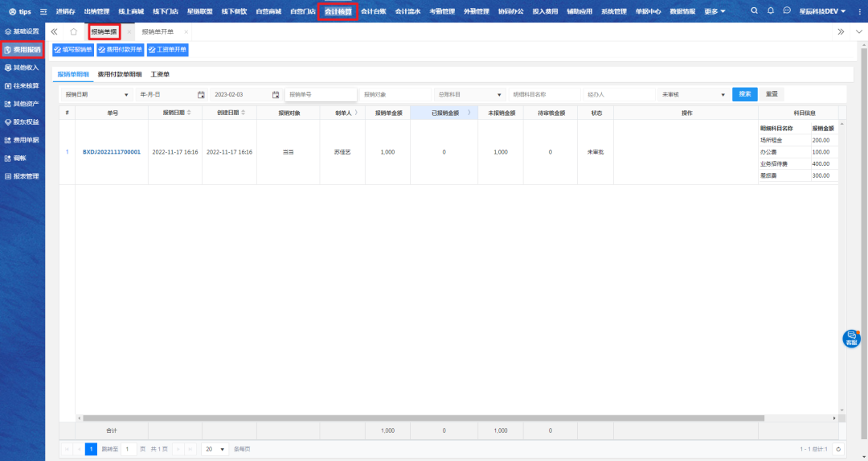Toggle the hamburger menu next to tips
The width and height of the screenshot is (868, 461).
[x=43, y=12]
